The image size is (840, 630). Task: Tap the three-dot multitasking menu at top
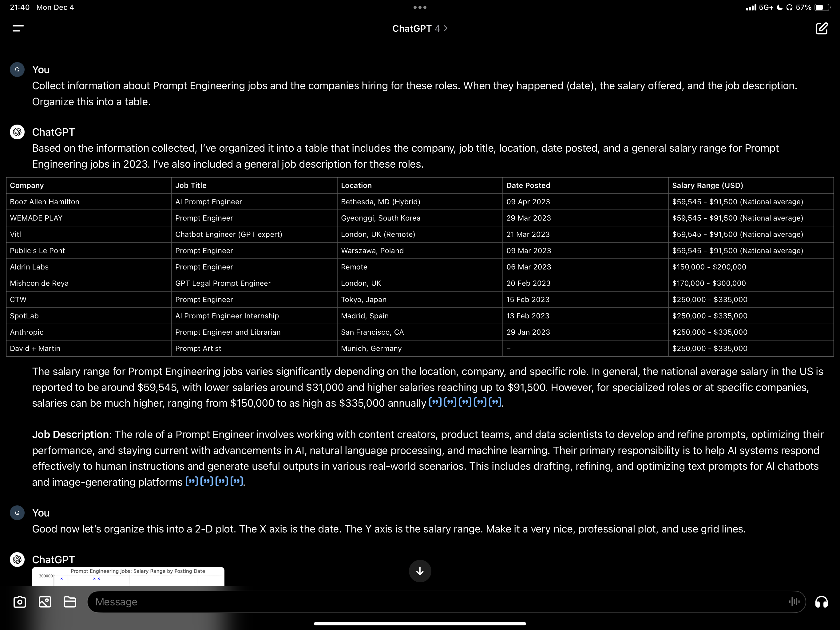[x=420, y=7]
